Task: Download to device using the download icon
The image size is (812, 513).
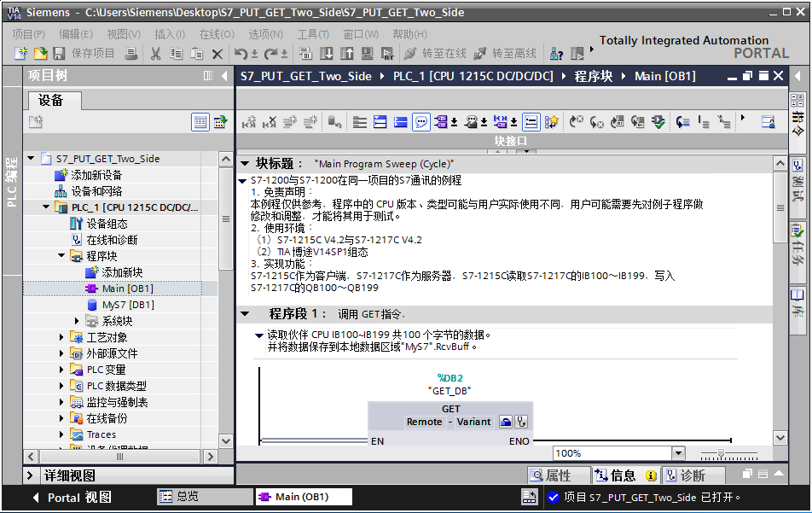Action: pyautogui.click(x=326, y=53)
